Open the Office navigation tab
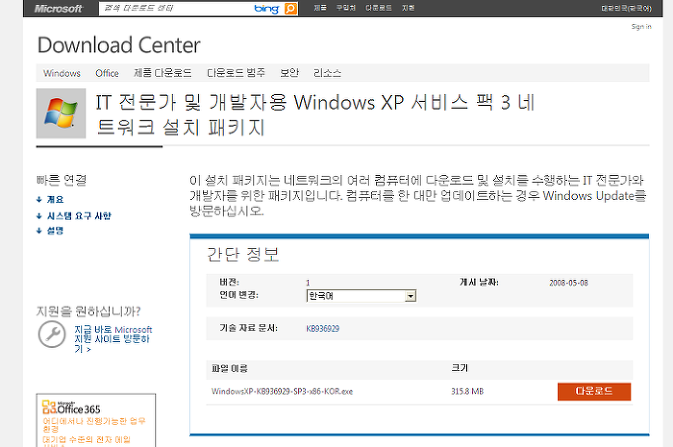673x447 pixels. (x=107, y=73)
